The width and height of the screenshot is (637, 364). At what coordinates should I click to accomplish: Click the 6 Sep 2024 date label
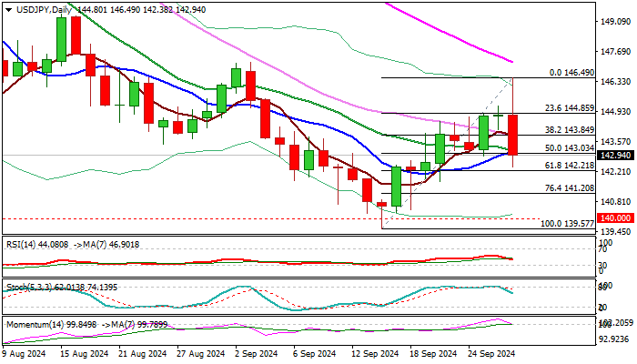[315, 354]
